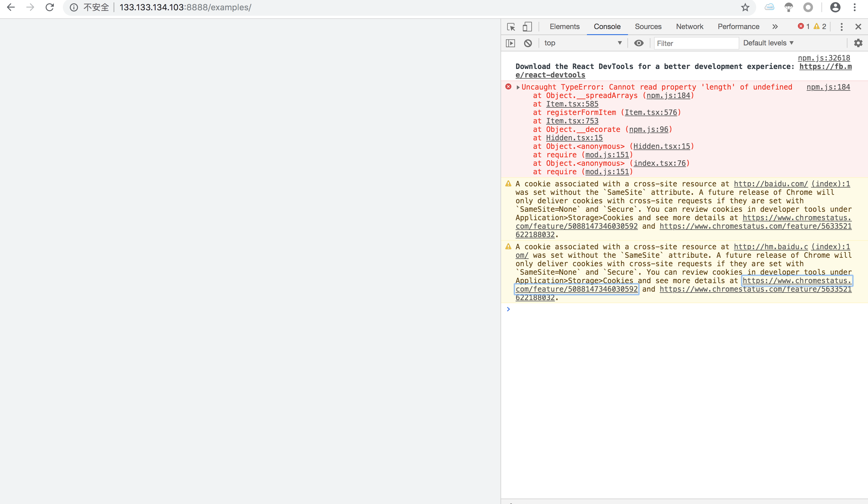Show the console sidebar

(x=510, y=43)
